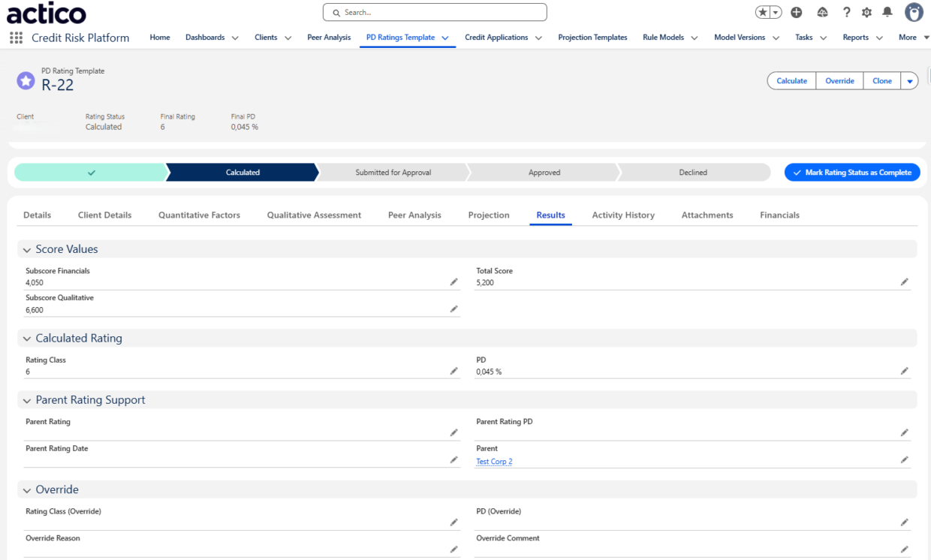The image size is (931, 560).
Task: Edit Subscore Financials with pencil icon
Action: [x=453, y=282]
